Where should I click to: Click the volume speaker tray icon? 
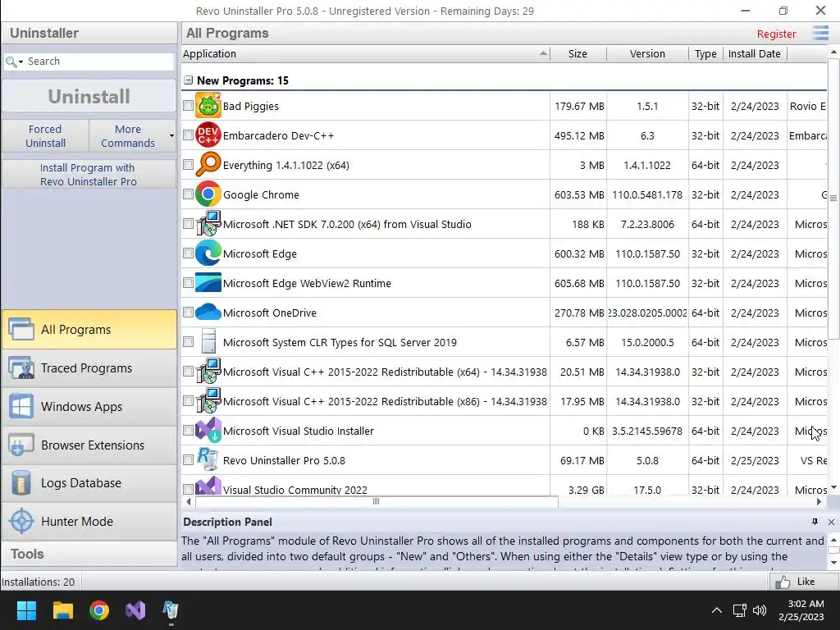759,610
